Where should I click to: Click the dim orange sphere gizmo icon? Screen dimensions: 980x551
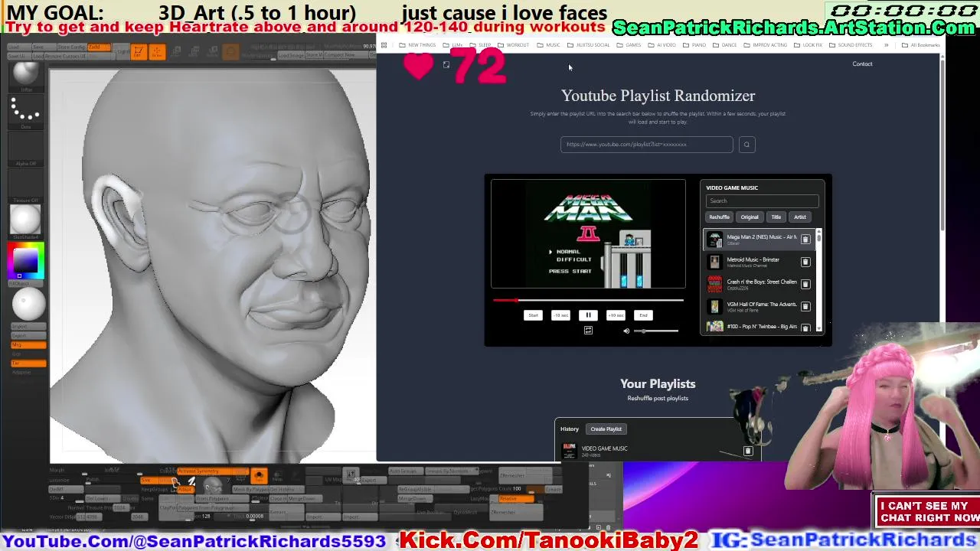point(230,52)
